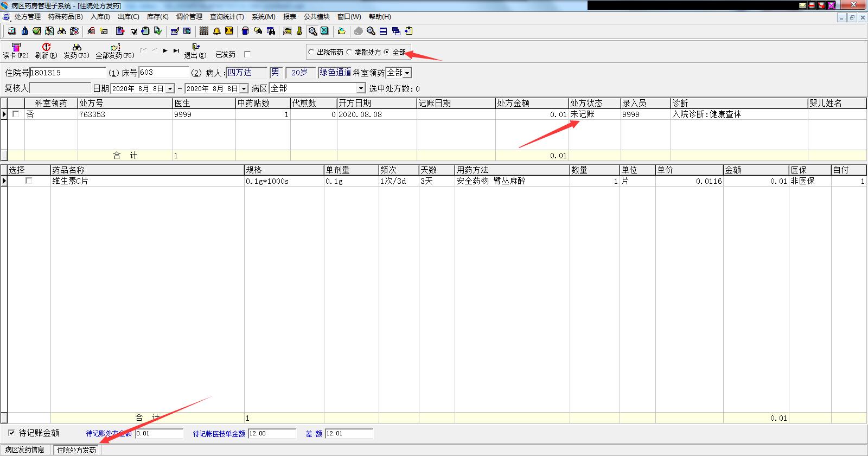
Task: Open the 病区 ward dropdown list
Action: point(361,88)
